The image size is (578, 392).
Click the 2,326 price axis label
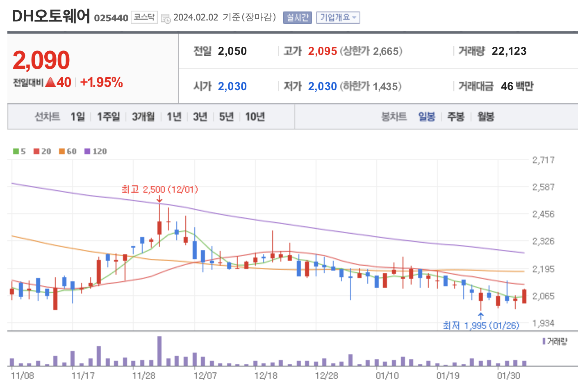[x=543, y=241]
